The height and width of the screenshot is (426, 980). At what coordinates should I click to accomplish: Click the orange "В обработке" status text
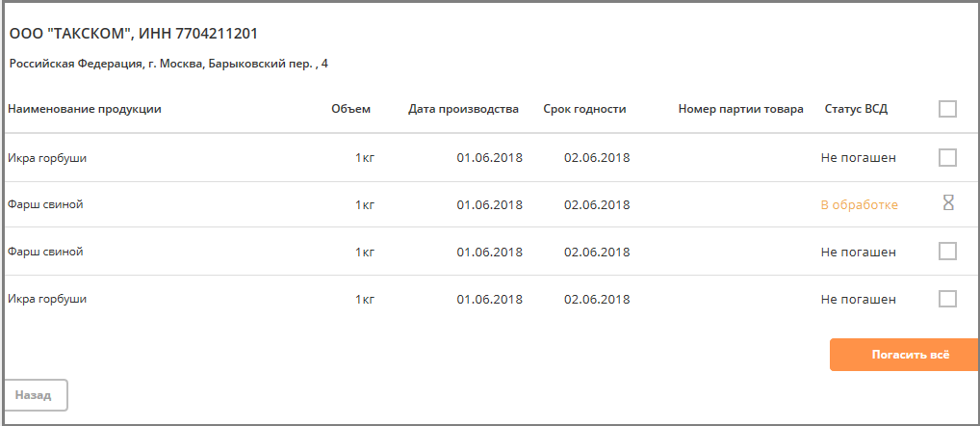pyautogui.click(x=860, y=204)
